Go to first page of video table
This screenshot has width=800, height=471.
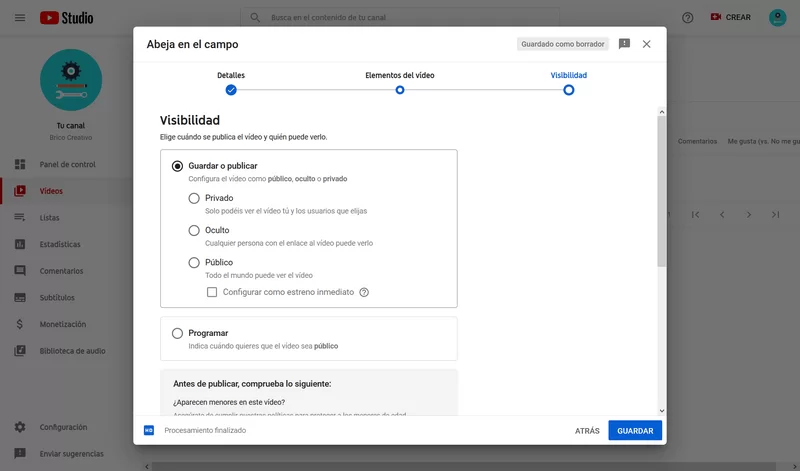tap(695, 215)
